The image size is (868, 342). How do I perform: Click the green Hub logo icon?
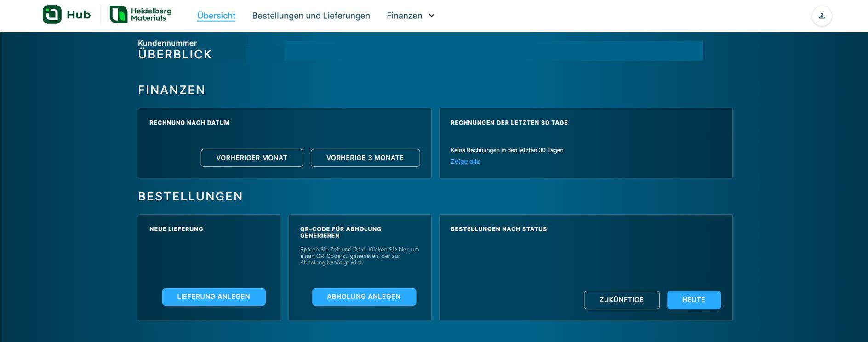(x=52, y=15)
